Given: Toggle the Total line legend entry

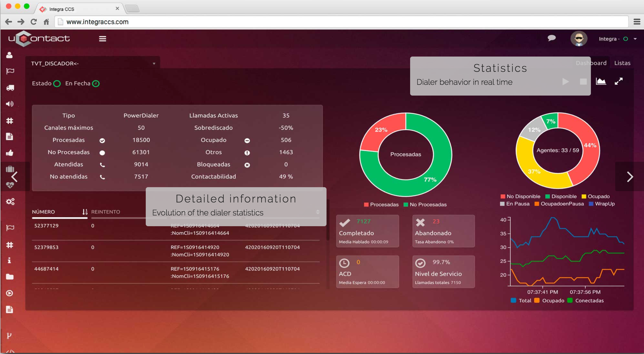Looking at the screenshot, I should tap(521, 300).
